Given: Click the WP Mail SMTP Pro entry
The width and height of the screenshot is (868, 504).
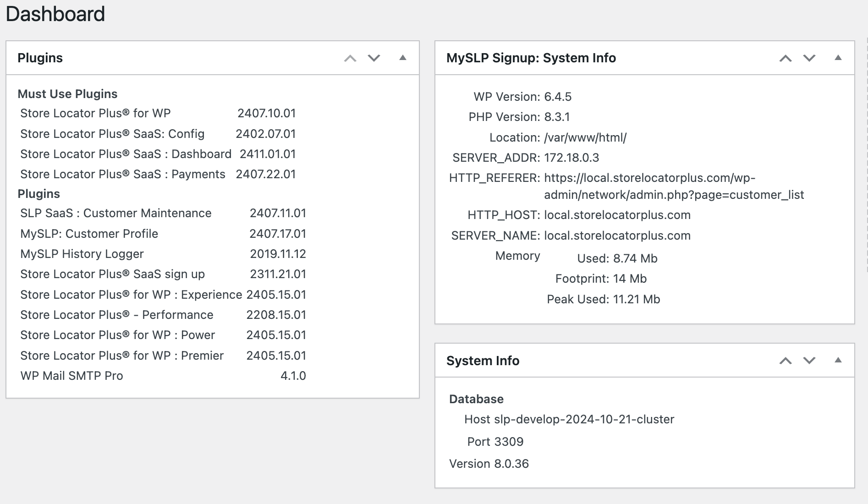Looking at the screenshot, I should click(x=71, y=376).
